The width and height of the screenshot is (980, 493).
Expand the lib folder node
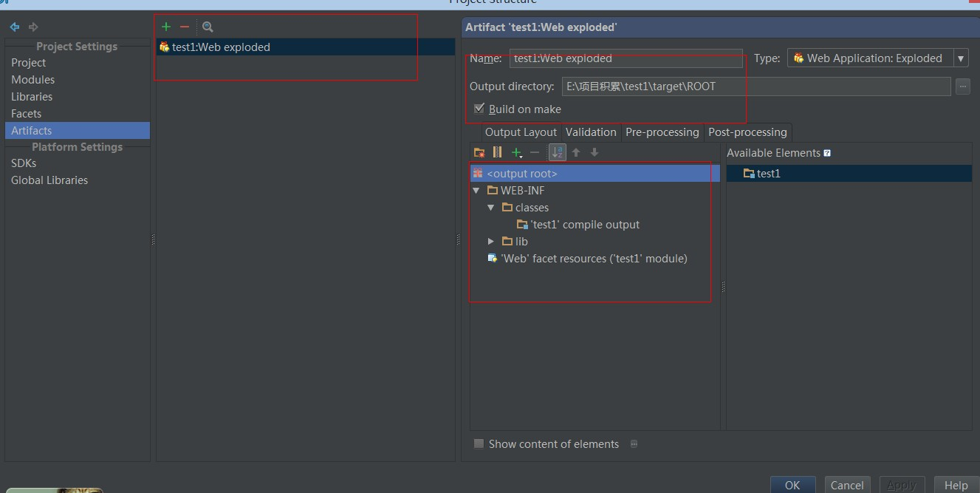tap(491, 242)
